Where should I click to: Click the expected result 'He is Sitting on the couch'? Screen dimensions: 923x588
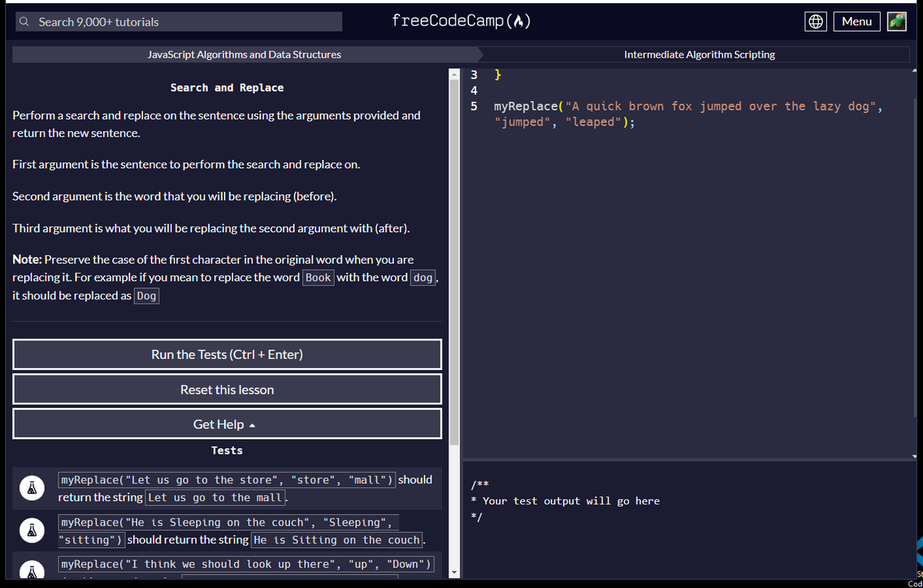337,540
